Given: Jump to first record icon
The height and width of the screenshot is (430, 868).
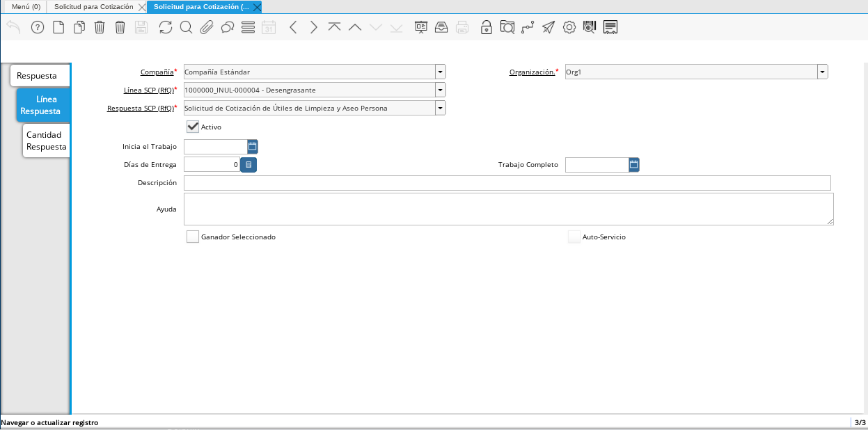Looking at the screenshot, I should (334, 27).
